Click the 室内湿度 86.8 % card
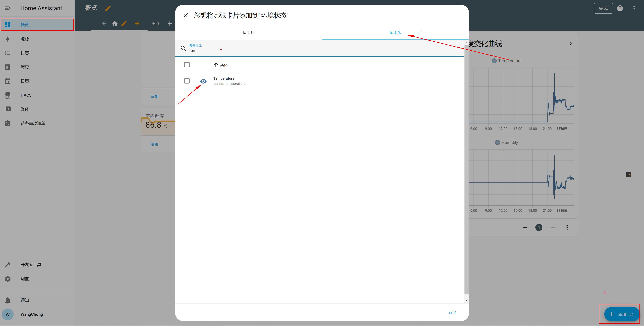This screenshot has width=644, height=326. [x=158, y=122]
